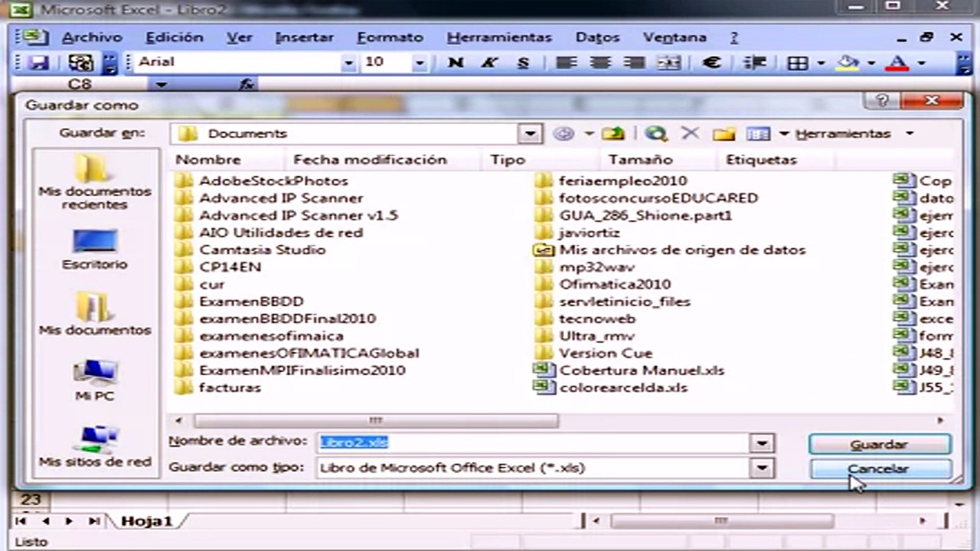980x551 pixels.
Task: Select the Cobertura Manuel.xls file
Action: pos(629,370)
